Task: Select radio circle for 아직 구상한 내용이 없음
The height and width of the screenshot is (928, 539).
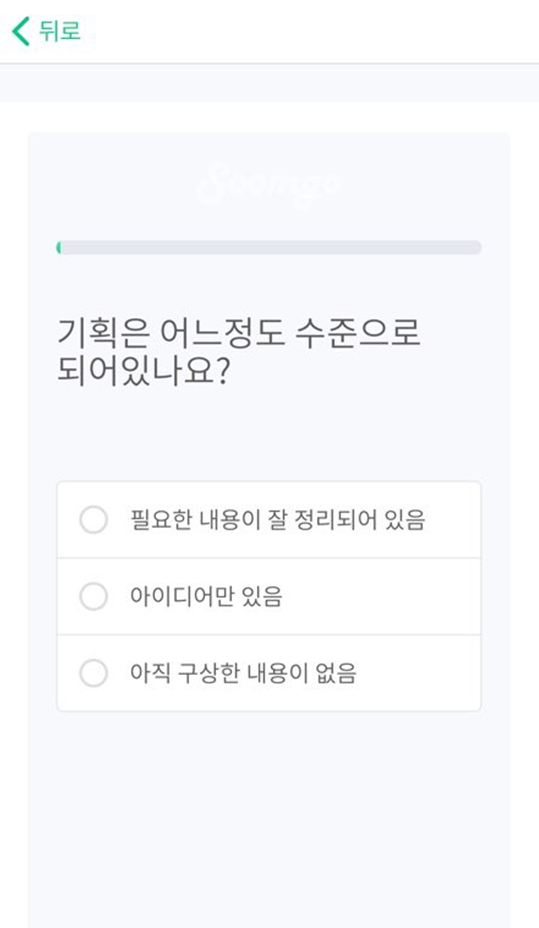Action: [93, 673]
